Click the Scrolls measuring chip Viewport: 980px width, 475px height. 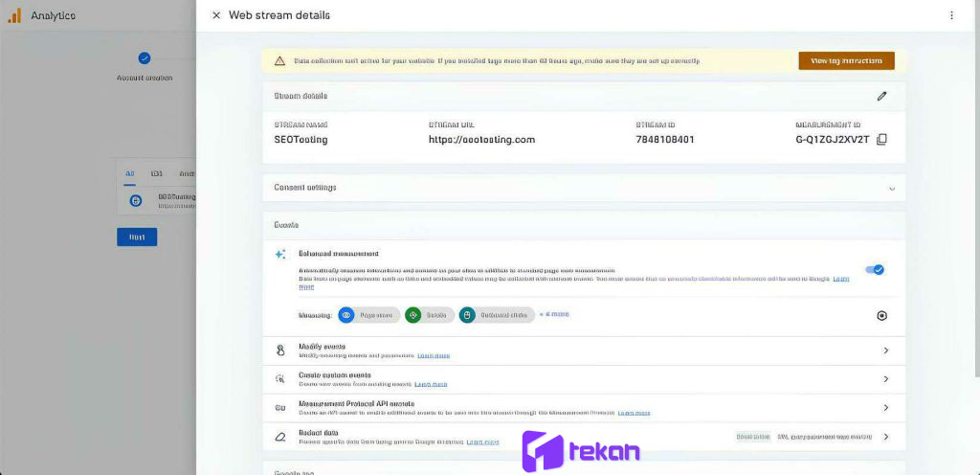tap(430, 315)
